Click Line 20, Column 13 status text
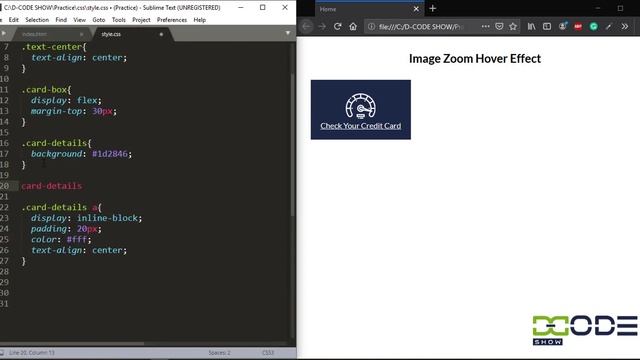This screenshot has height=360, width=640. (31, 353)
